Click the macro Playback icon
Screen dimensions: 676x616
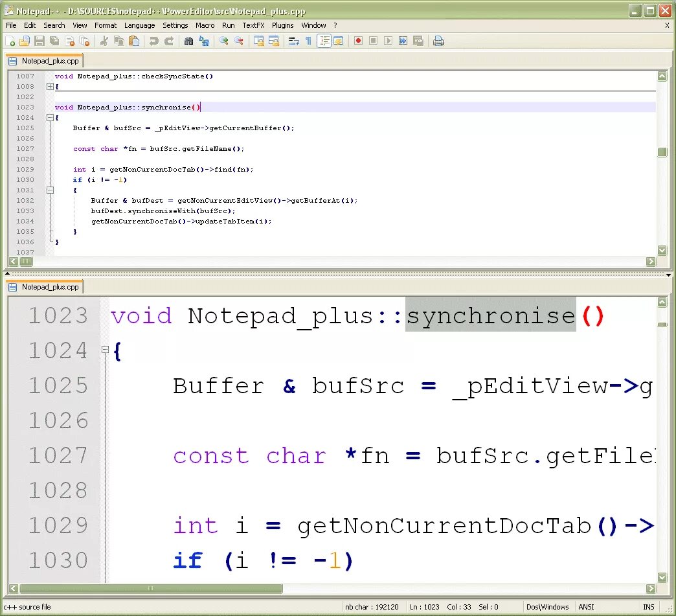pyautogui.click(x=388, y=41)
